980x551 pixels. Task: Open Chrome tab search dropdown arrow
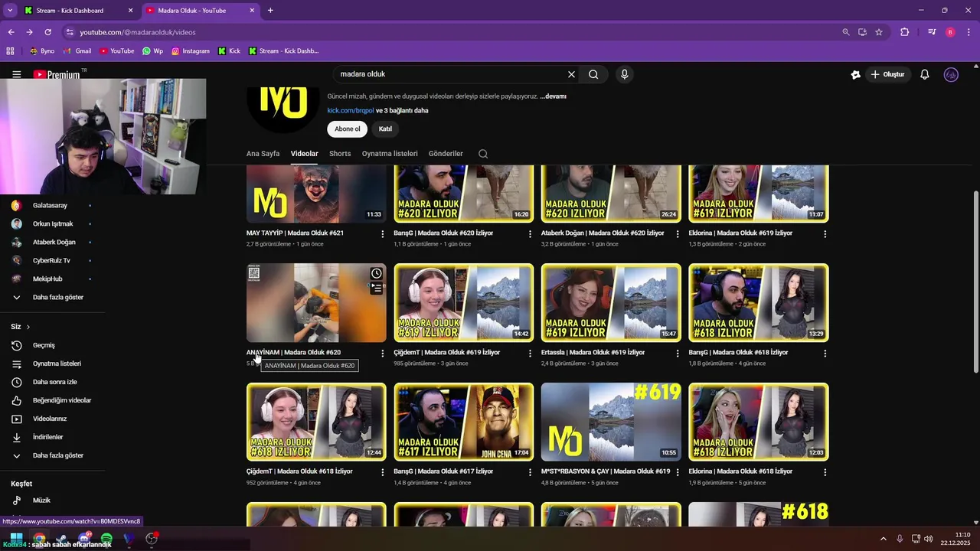pos(10,10)
